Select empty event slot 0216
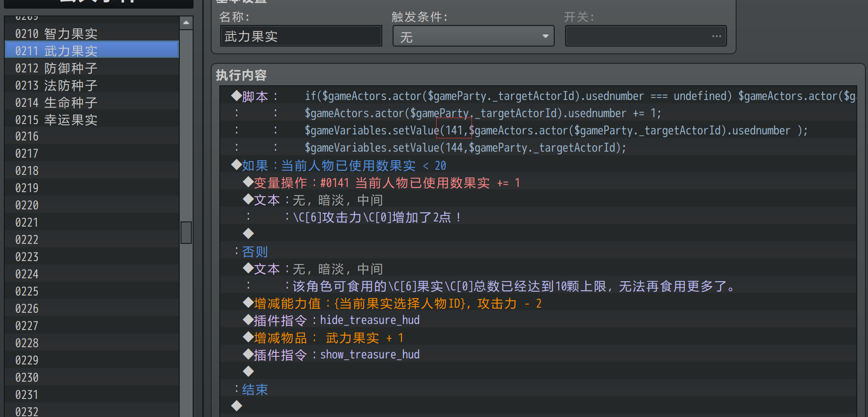The image size is (868, 417). tap(92, 136)
